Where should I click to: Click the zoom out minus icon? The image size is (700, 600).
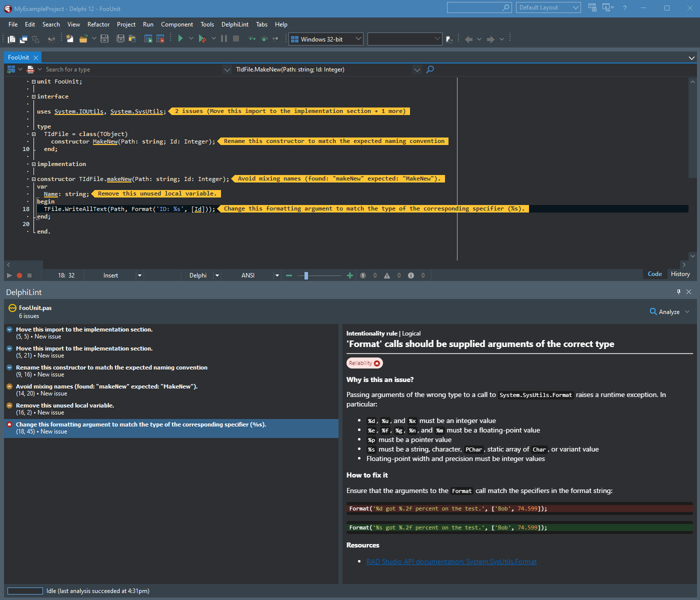tap(289, 275)
